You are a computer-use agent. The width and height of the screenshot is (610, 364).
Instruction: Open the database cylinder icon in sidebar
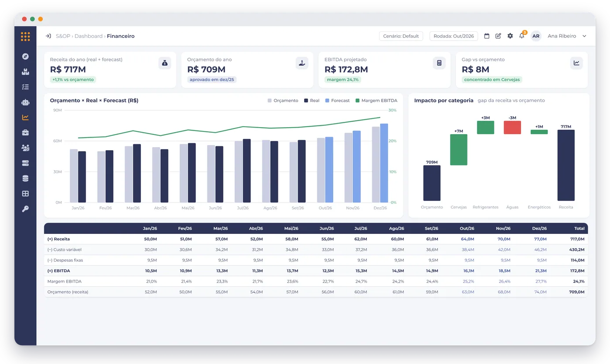pos(25,178)
